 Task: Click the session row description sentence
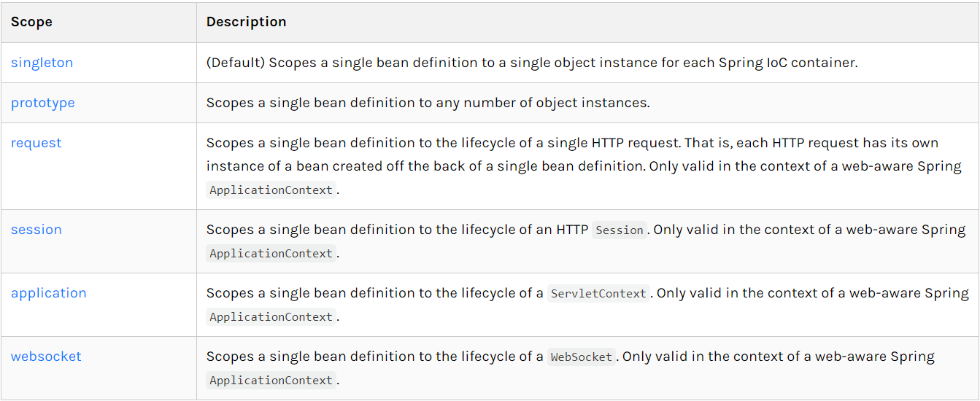click(x=397, y=230)
